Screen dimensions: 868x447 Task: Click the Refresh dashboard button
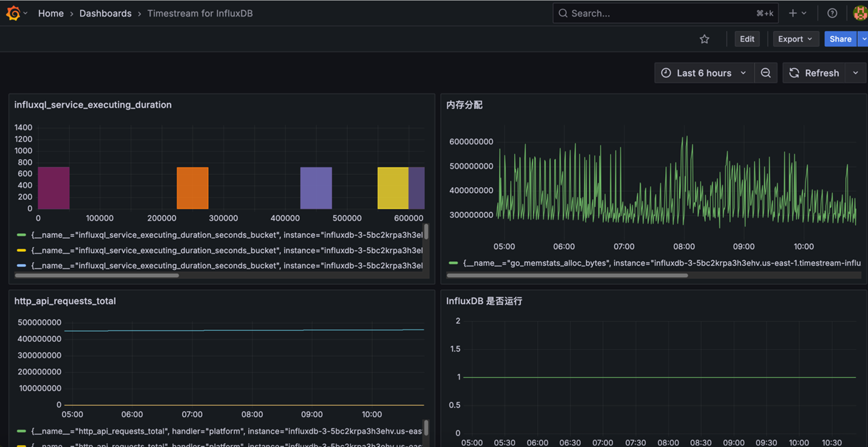(814, 73)
